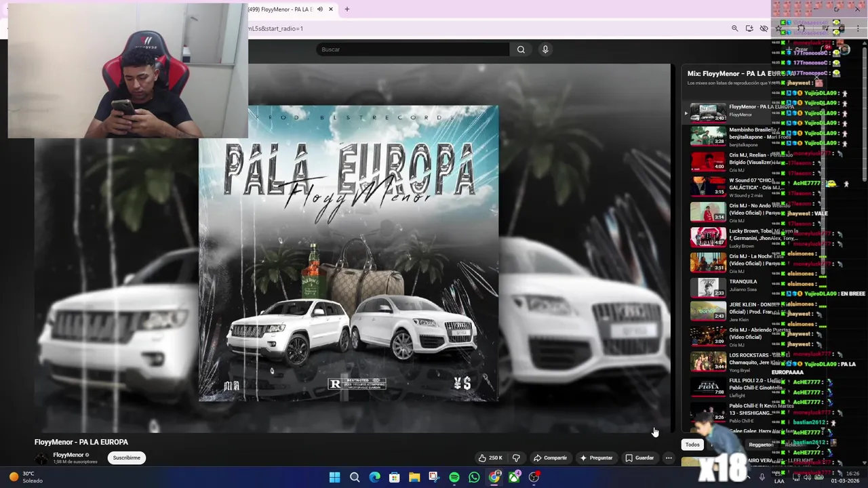This screenshot has height=488, width=868.
Task: Click the Buscar search field
Action: [x=412, y=49]
